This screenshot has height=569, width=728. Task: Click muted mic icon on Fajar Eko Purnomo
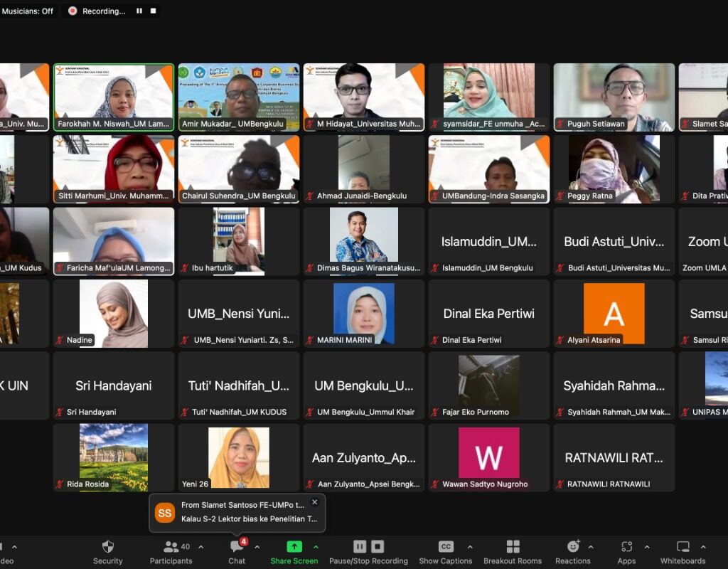[435, 412]
